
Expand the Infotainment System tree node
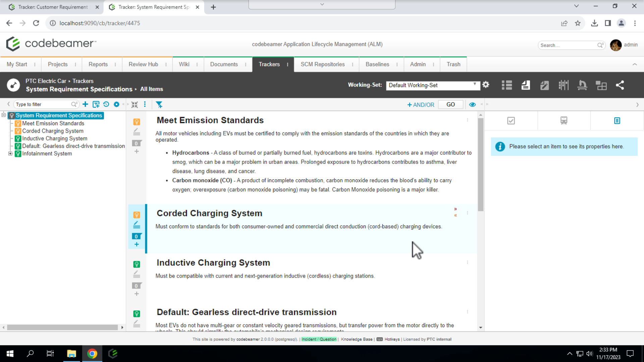(x=10, y=154)
